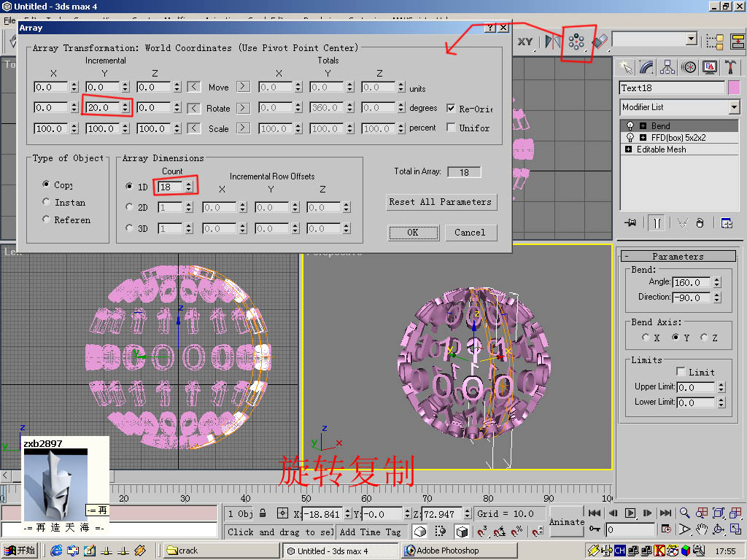Switch to the Motion command panel
This screenshot has width=747, height=560.
(x=689, y=67)
